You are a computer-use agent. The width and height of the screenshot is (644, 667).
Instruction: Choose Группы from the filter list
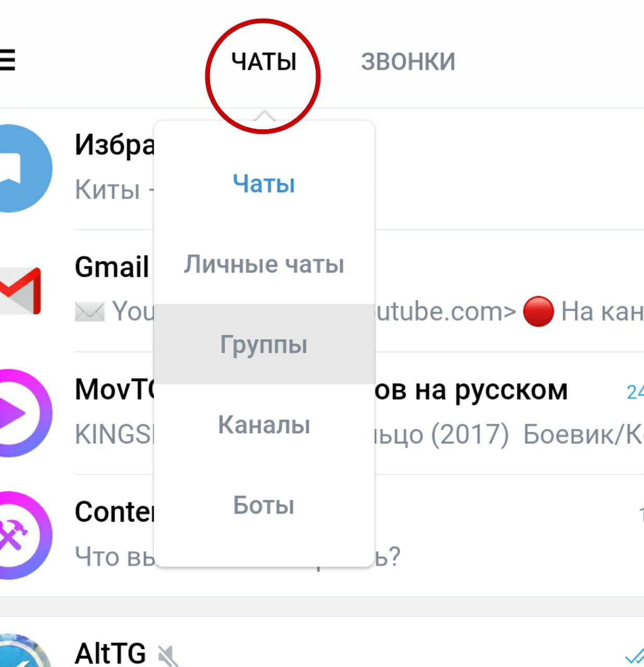[x=264, y=344]
